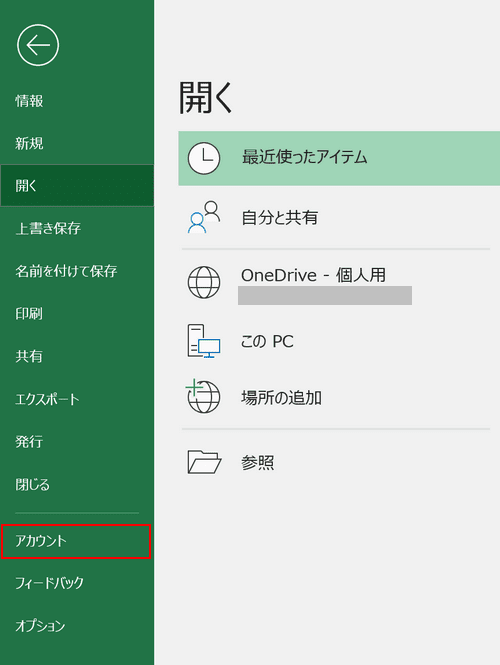Click the folder icon for 参照
500x665 pixels.
[204, 462]
